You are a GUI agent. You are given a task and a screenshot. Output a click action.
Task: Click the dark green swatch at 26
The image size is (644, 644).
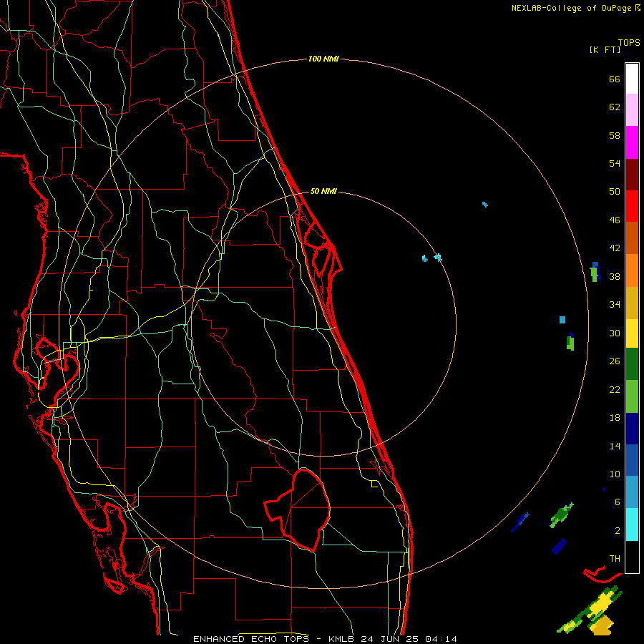[x=632, y=364]
